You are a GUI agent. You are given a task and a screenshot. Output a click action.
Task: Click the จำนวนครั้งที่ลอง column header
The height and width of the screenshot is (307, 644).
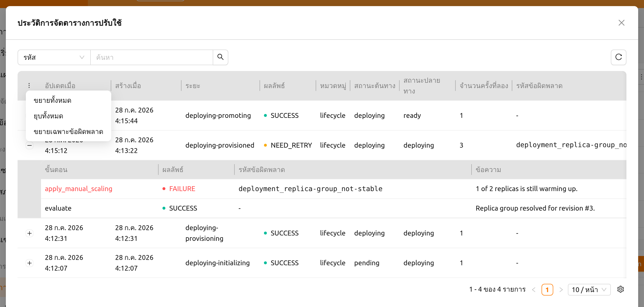click(484, 86)
